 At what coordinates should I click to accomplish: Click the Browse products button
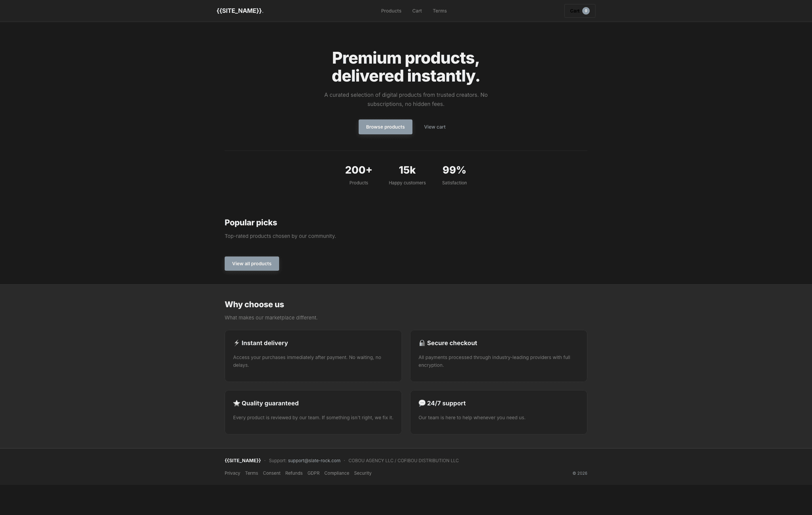tap(385, 127)
